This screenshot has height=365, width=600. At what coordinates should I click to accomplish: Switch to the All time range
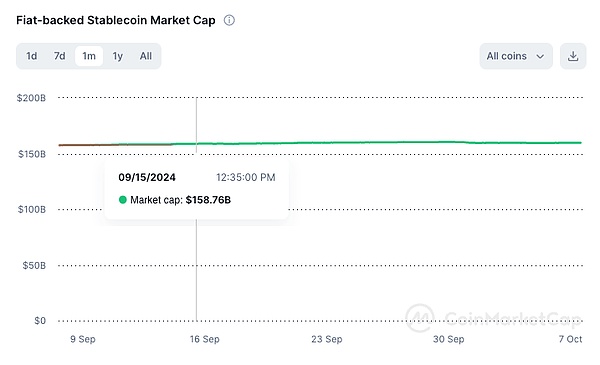tap(145, 56)
